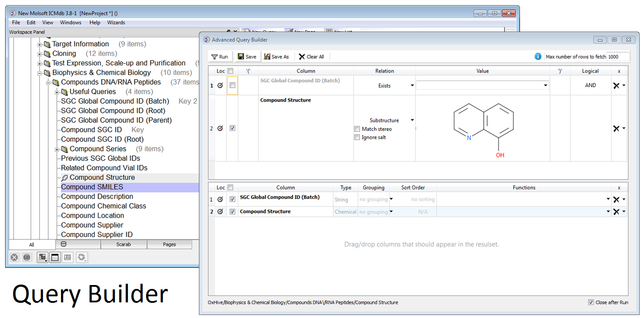Image resolution: width=644 pixels, height=318 pixels.
Task: Click the tree view icon in bottom toolbar
Action: (42, 257)
